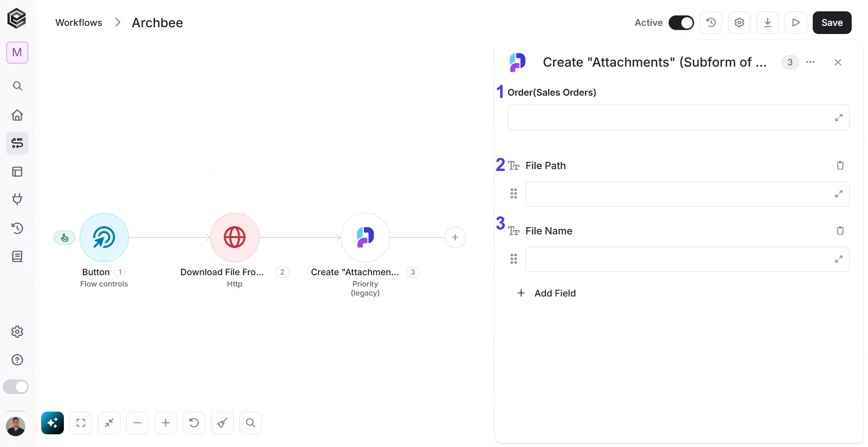This screenshot has height=447, width=868.
Task: Open workflow settings gear in top toolbar
Action: pyautogui.click(x=739, y=23)
